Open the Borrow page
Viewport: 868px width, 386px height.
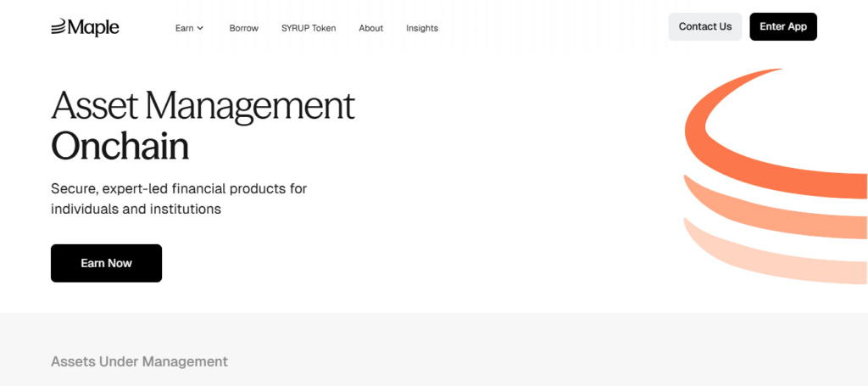point(243,28)
